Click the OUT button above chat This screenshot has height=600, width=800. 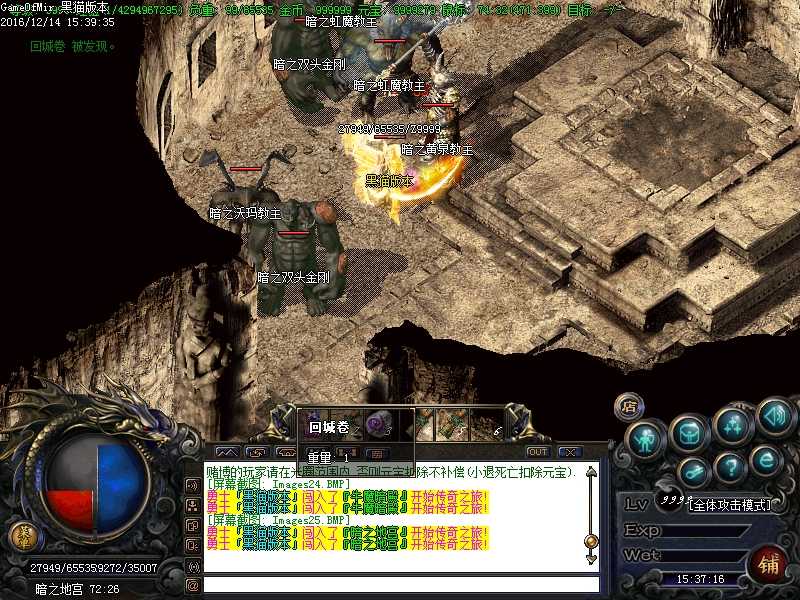coord(538,452)
